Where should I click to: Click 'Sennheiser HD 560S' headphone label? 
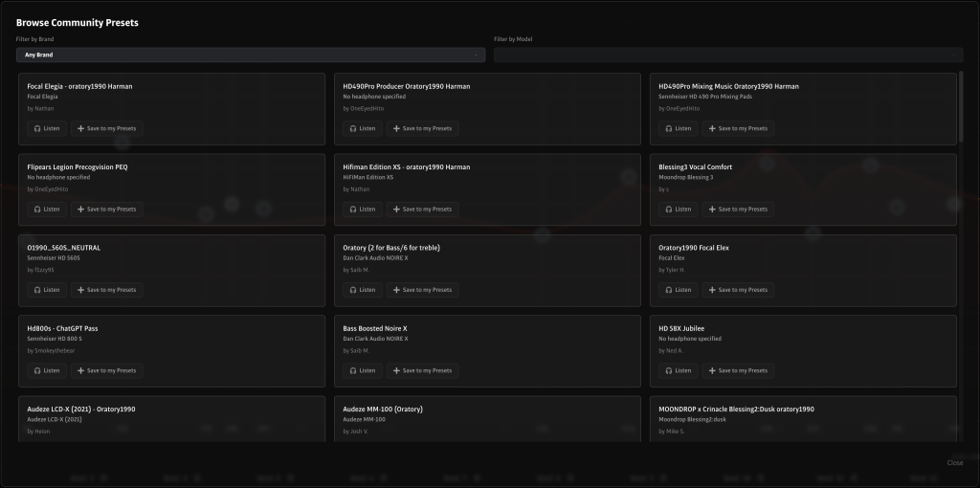[54, 258]
